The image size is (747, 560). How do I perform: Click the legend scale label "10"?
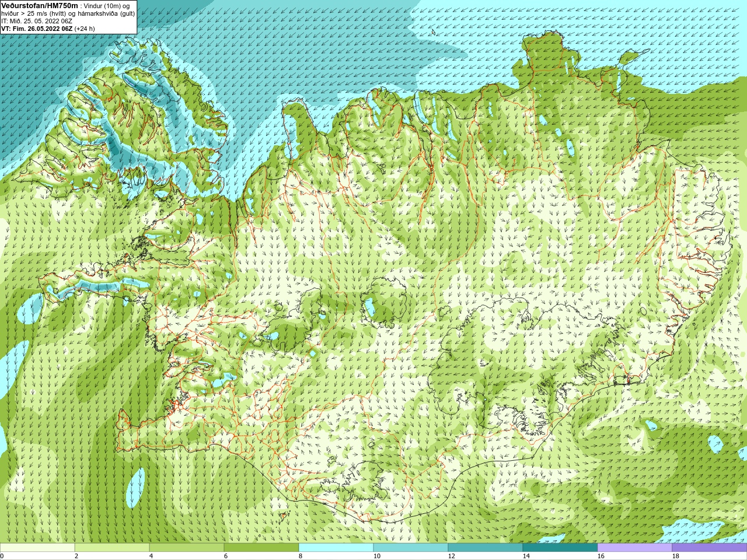(376, 556)
